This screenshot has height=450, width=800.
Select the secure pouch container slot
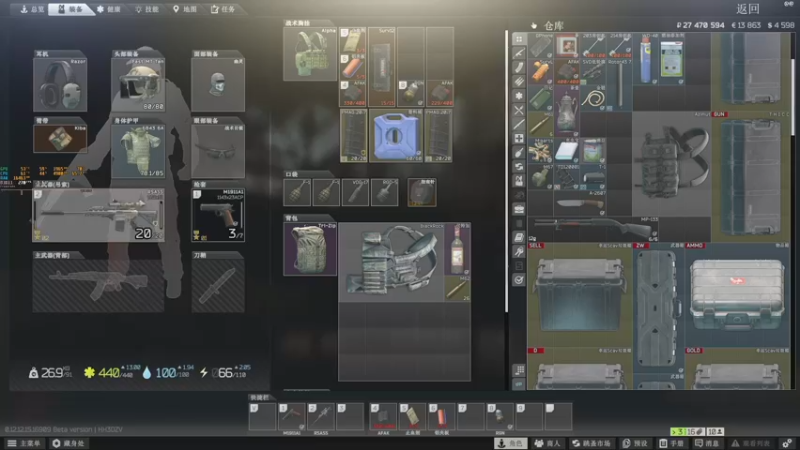click(x=421, y=192)
